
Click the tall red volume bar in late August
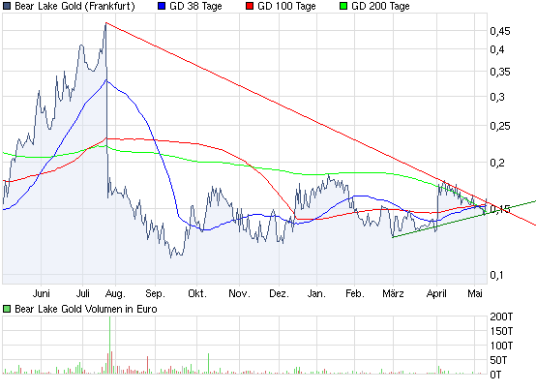(x=148, y=365)
